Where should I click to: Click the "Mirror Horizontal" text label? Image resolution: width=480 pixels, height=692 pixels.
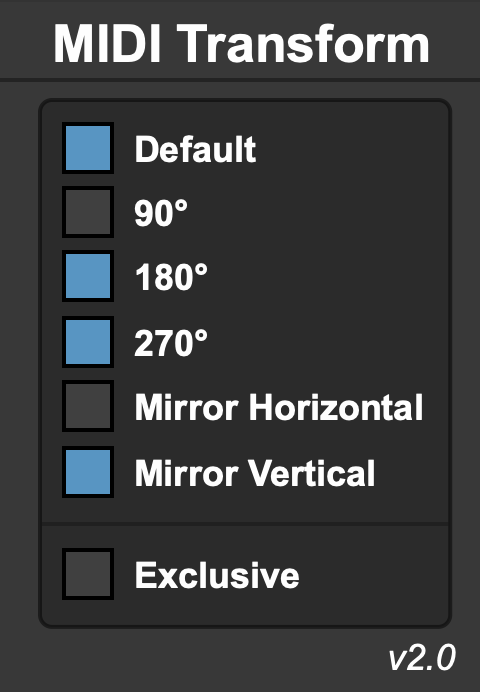coord(279,407)
